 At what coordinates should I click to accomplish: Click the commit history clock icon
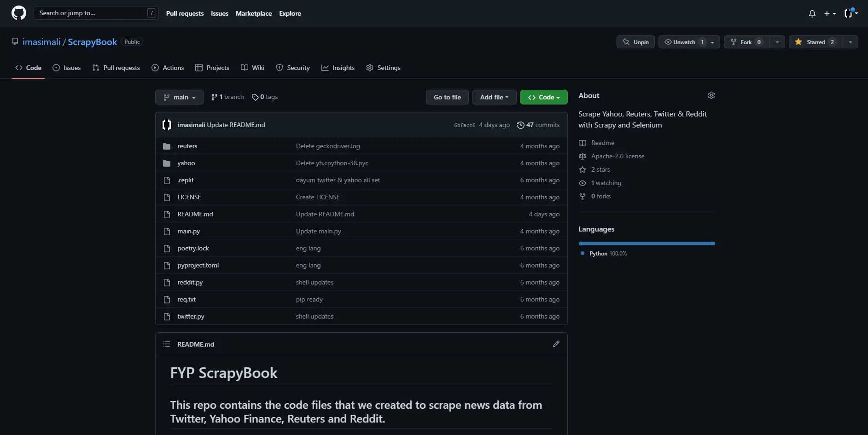[x=520, y=125]
